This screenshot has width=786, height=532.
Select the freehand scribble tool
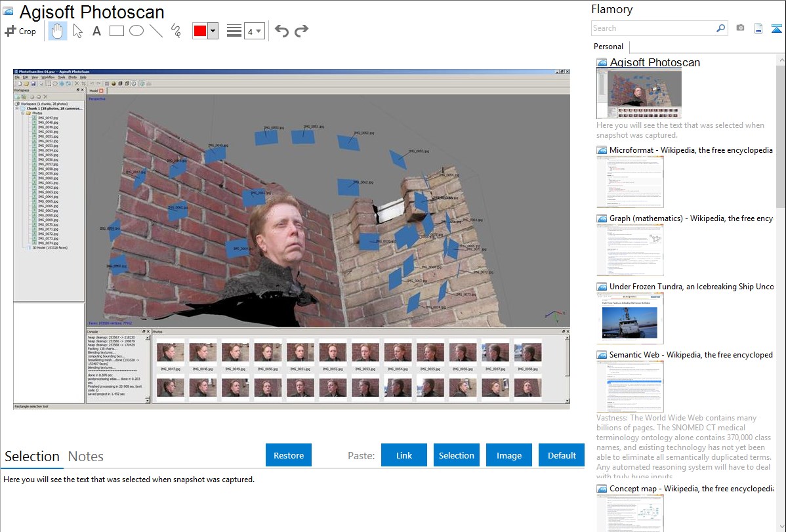coord(176,31)
